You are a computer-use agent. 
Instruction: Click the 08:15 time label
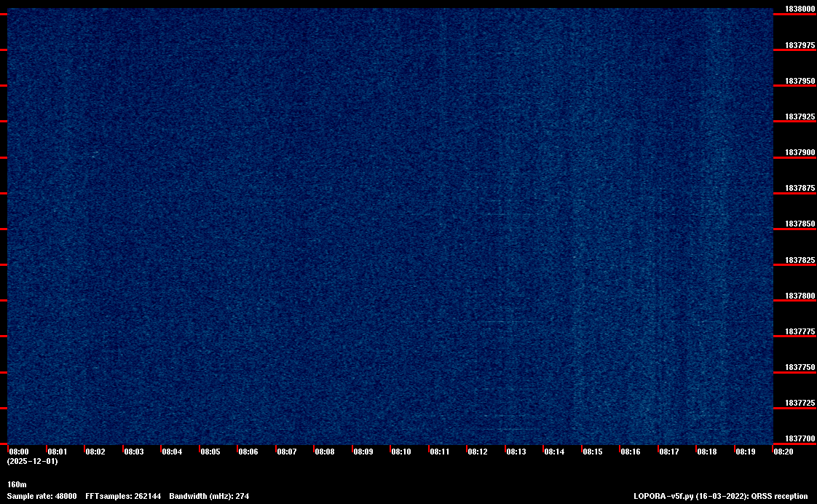593,452
